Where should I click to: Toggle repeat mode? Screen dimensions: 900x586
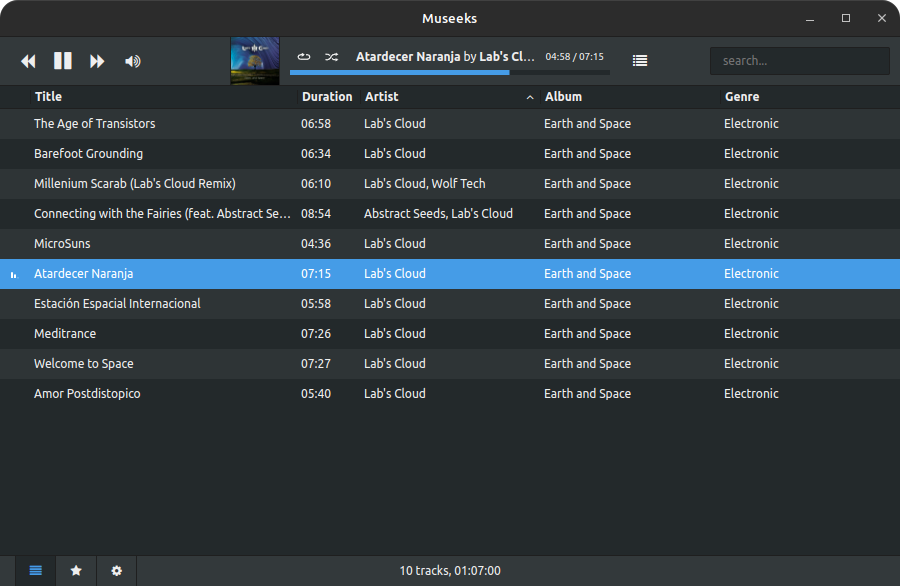[x=304, y=57]
